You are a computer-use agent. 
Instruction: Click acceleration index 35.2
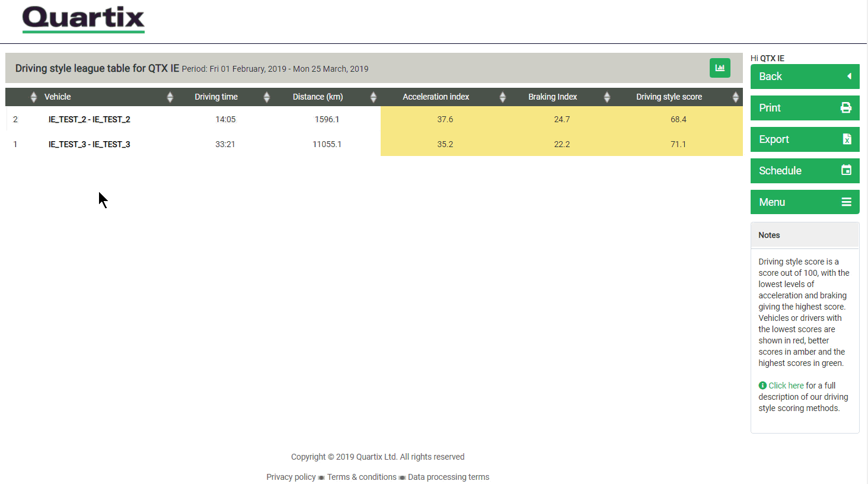(x=445, y=144)
